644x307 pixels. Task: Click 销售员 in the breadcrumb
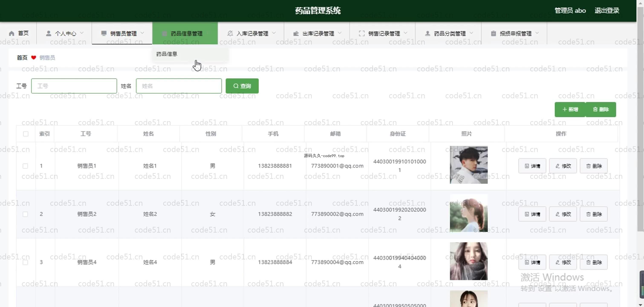click(47, 58)
